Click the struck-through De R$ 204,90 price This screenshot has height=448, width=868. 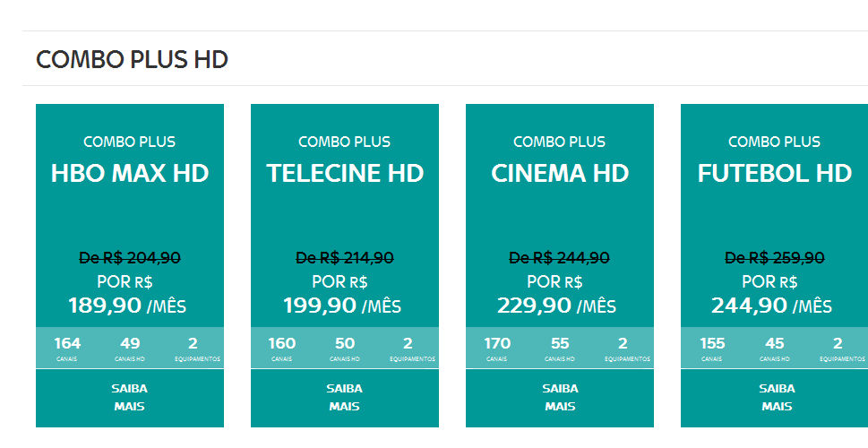click(130, 257)
